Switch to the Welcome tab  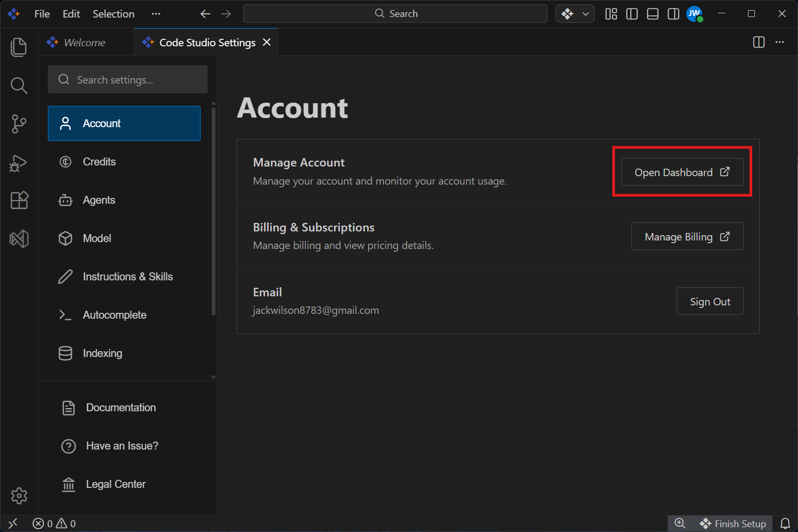click(84, 43)
